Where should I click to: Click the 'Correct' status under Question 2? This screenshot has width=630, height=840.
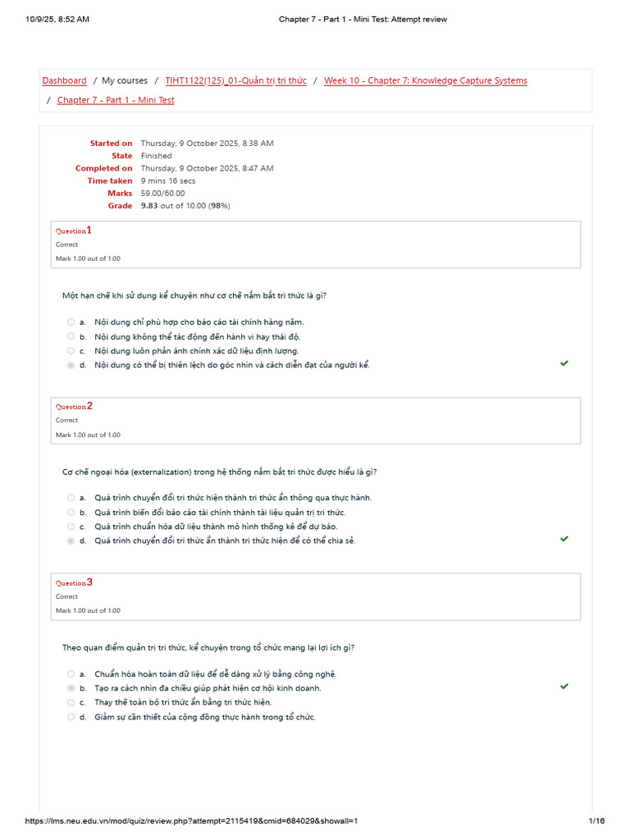(x=66, y=420)
